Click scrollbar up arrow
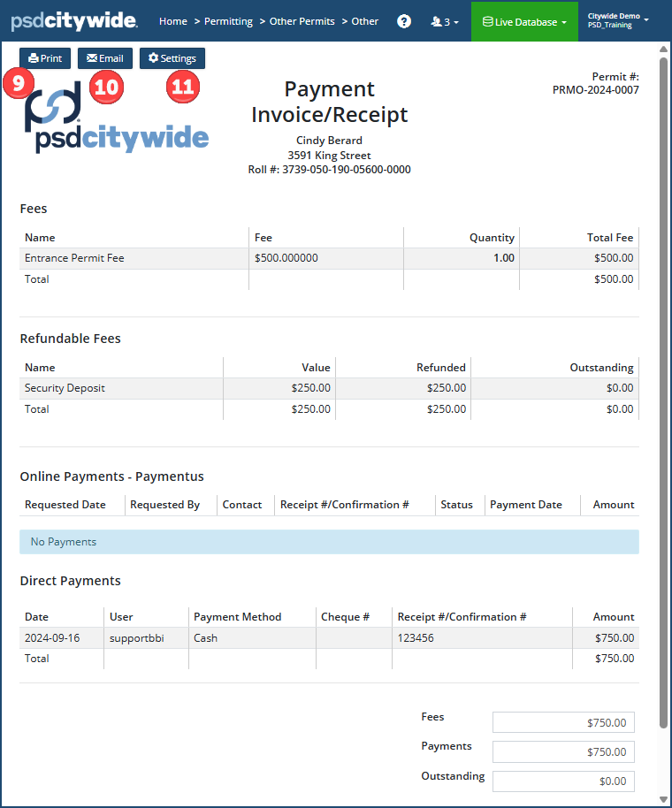The height and width of the screenshot is (808, 672). [x=663, y=50]
